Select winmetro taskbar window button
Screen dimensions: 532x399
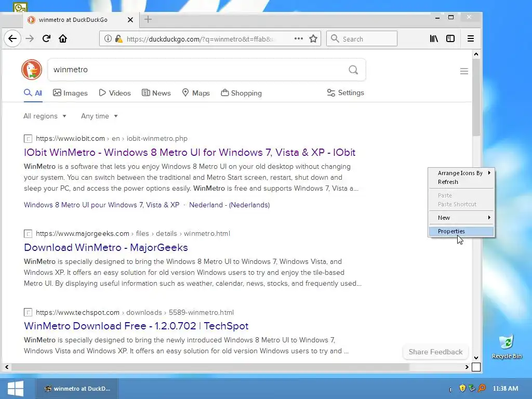[77, 389]
